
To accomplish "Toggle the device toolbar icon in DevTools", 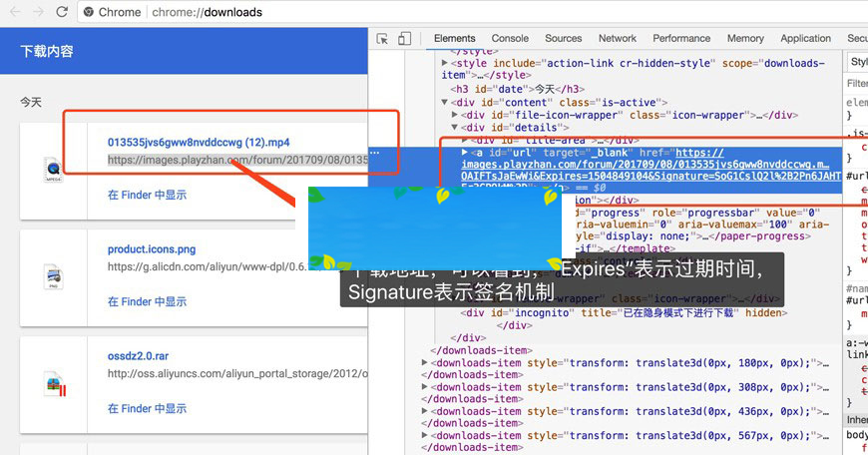I will click(x=404, y=39).
